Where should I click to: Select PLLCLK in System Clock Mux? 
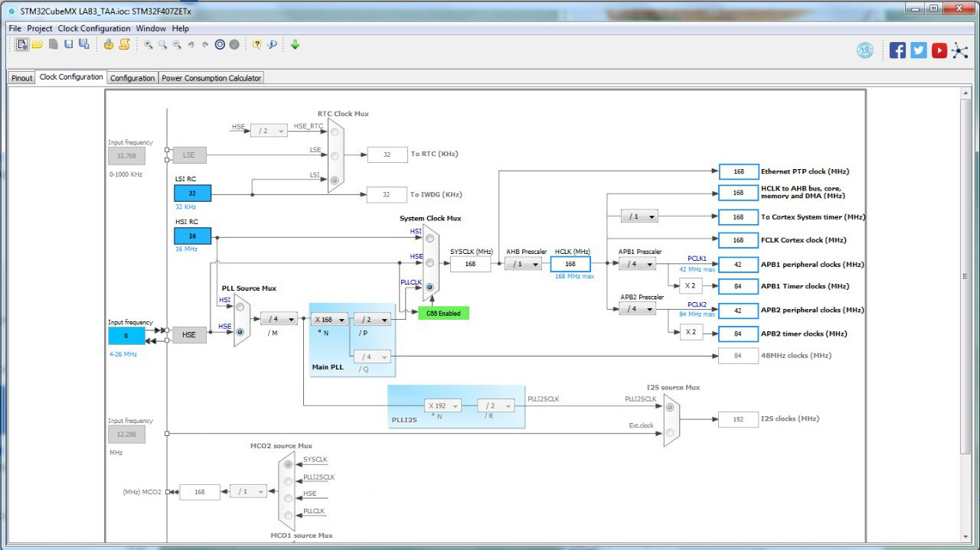pos(430,288)
